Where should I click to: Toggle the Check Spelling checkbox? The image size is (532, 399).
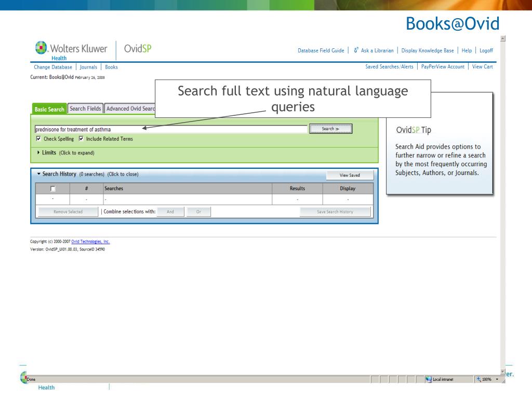point(38,138)
